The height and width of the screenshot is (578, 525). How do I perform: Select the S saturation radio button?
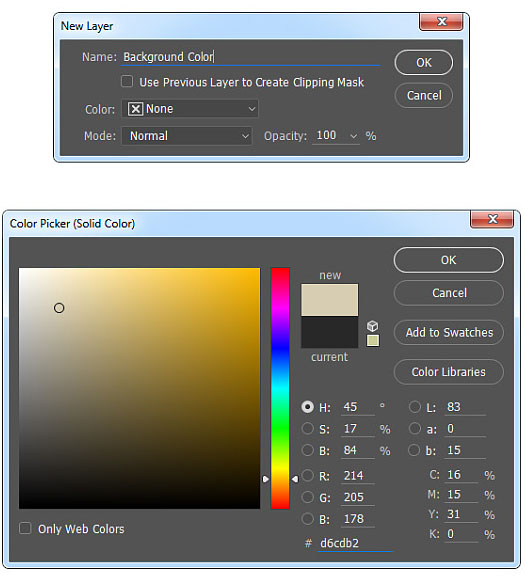pos(307,428)
